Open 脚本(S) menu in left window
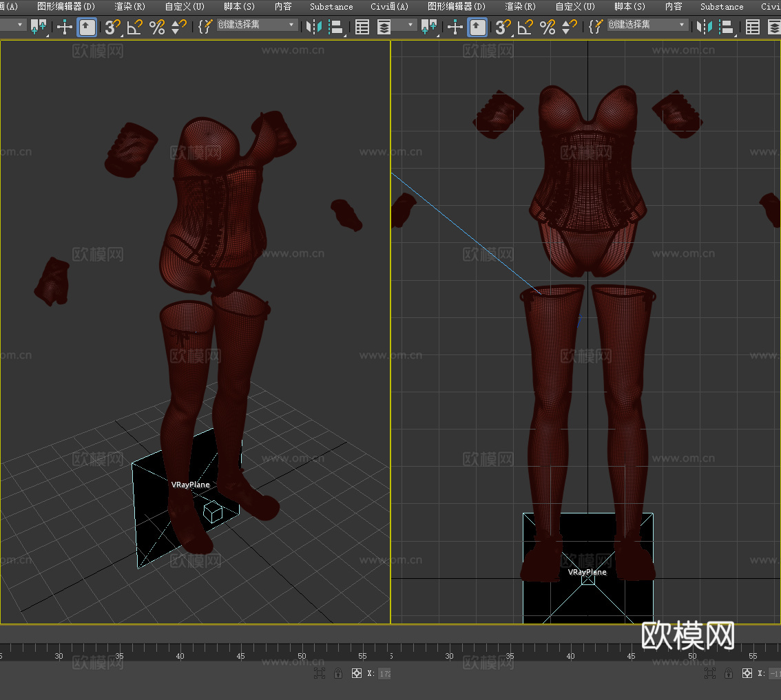This screenshot has width=781, height=700. 239,6
